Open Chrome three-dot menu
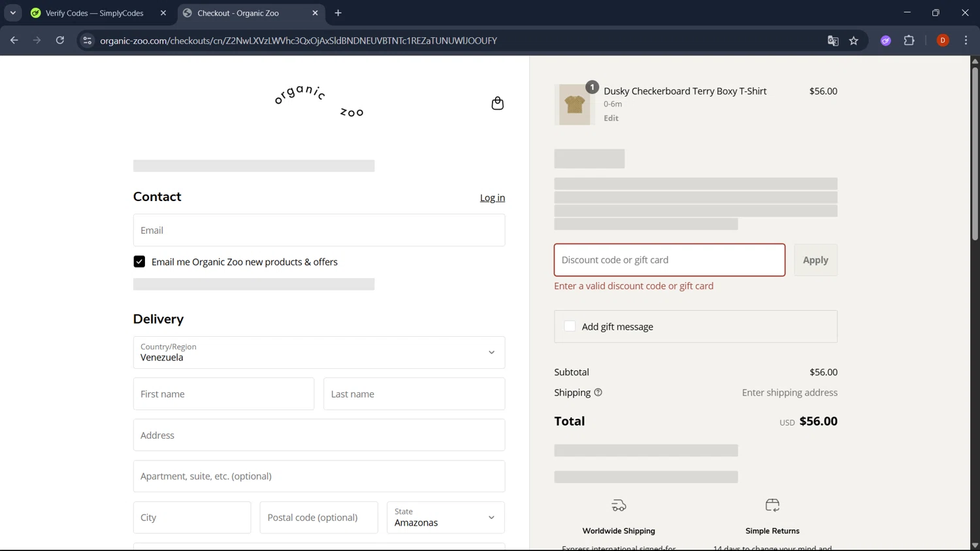 [x=966, y=40]
